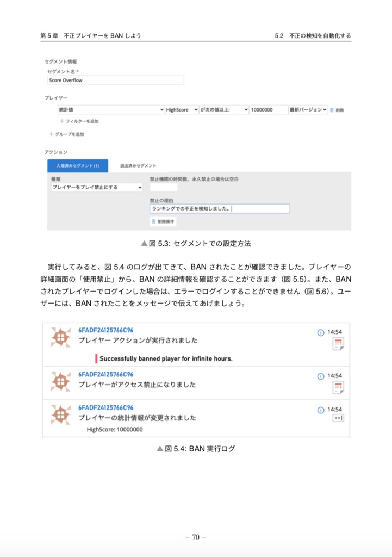The image size is (392, 557).
Task: Click info icon of the 統計情報が変更されました entry
Action: click(x=321, y=410)
